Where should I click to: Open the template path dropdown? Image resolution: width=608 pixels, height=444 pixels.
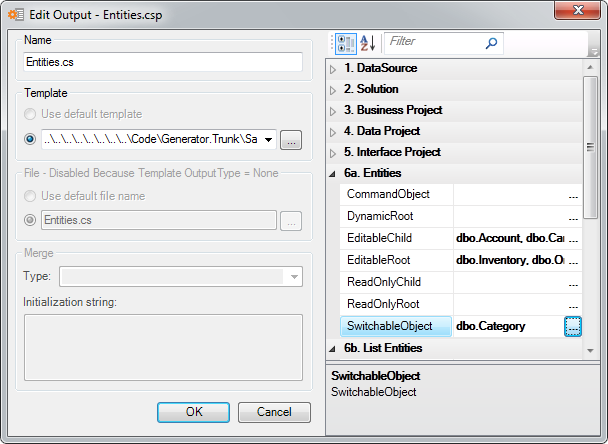(x=268, y=140)
